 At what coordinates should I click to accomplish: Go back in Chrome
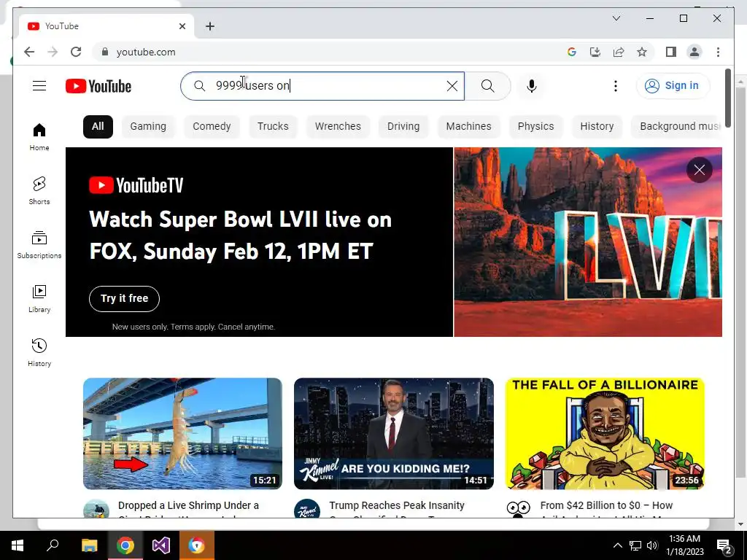coord(29,52)
